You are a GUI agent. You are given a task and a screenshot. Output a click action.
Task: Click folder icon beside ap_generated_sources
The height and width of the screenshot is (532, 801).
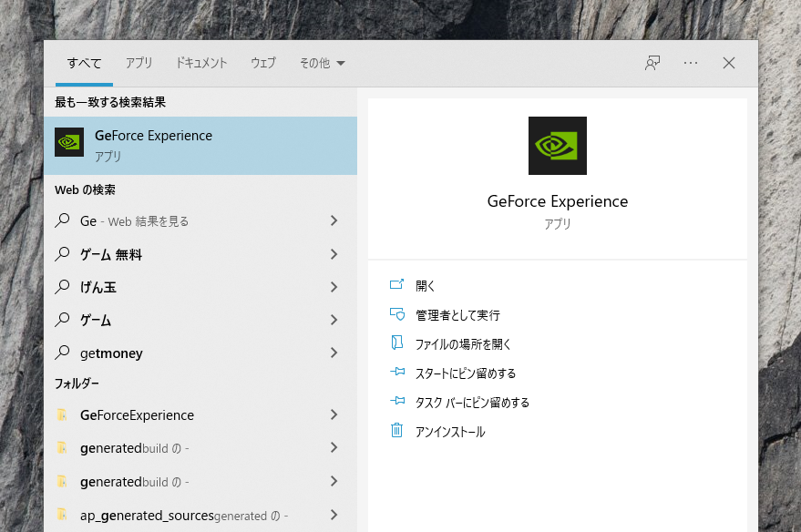[62, 515]
